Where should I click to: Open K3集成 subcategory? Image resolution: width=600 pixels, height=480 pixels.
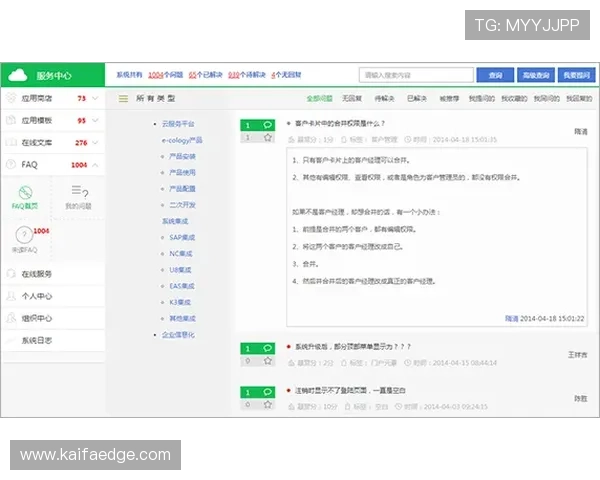tap(180, 302)
